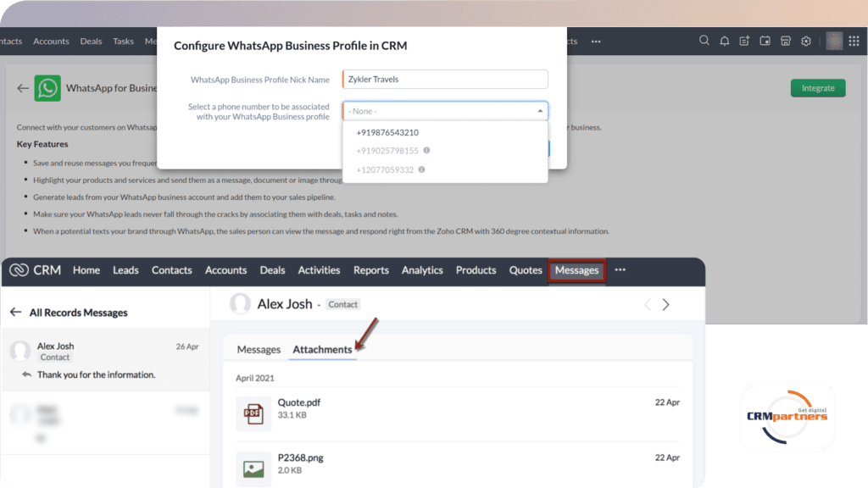
Task: Open Products module
Action: point(476,270)
